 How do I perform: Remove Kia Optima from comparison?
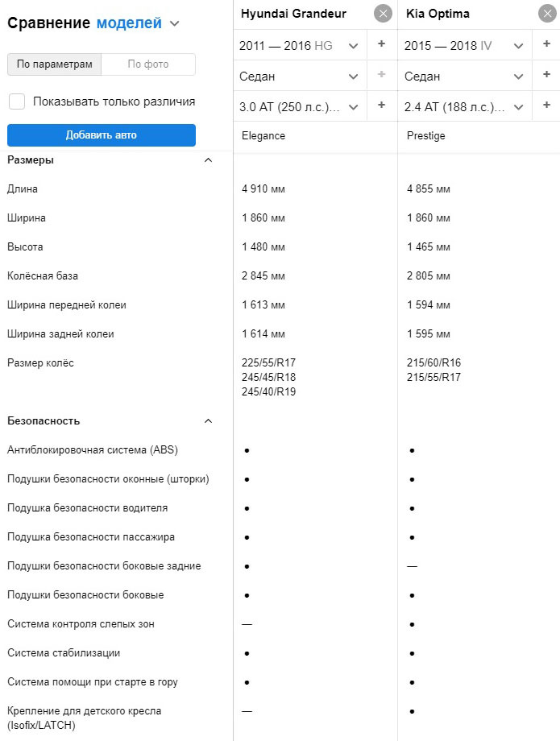point(547,14)
